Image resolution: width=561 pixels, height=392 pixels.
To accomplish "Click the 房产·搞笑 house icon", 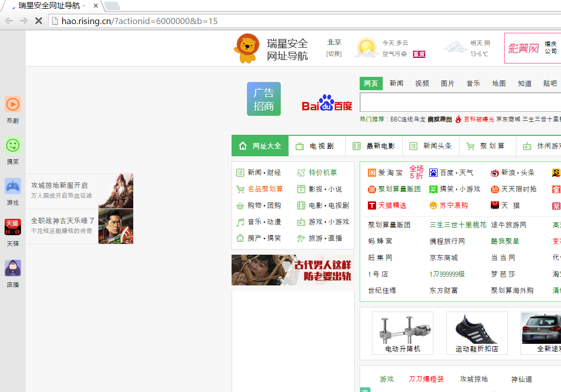I will coord(240,238).
